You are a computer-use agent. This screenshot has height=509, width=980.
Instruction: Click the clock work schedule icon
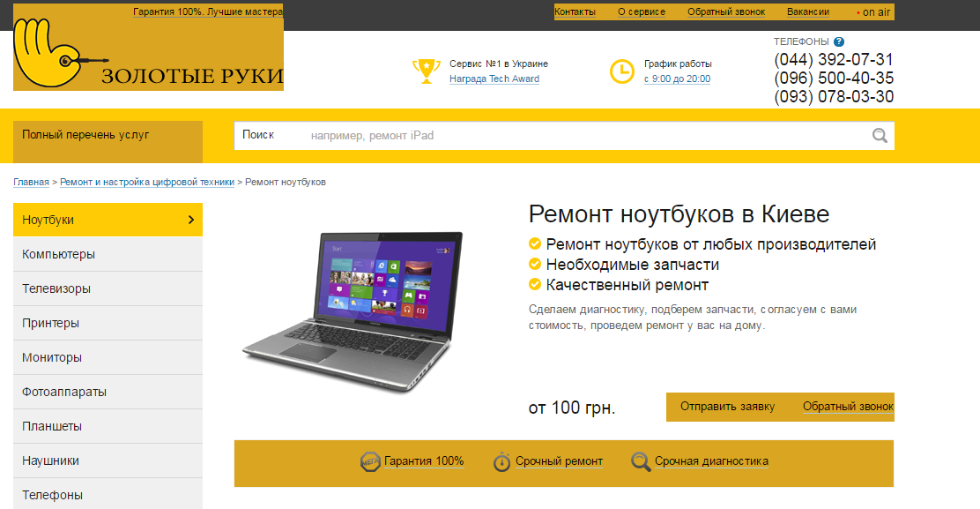click(x=622, y=71)
